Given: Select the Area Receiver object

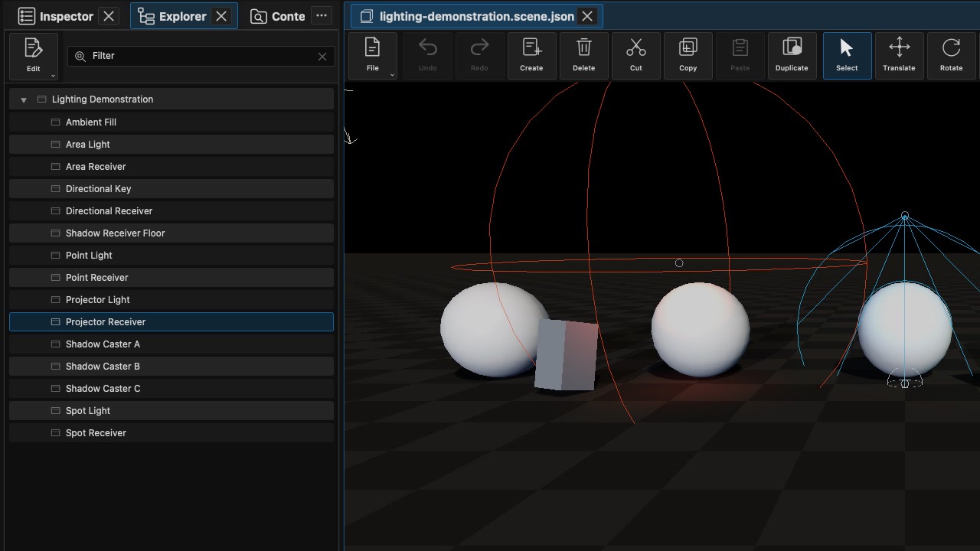Looking at the screenshot, I should pos(171,167).
